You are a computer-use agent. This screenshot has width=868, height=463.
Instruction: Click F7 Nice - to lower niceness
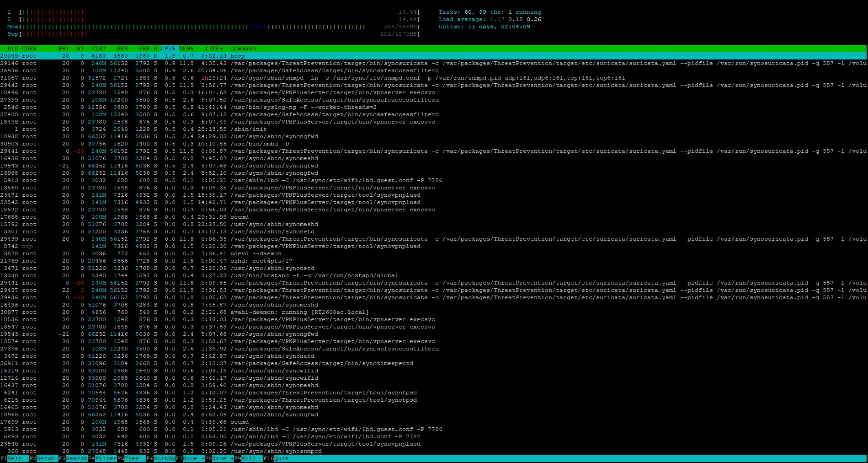190,458
